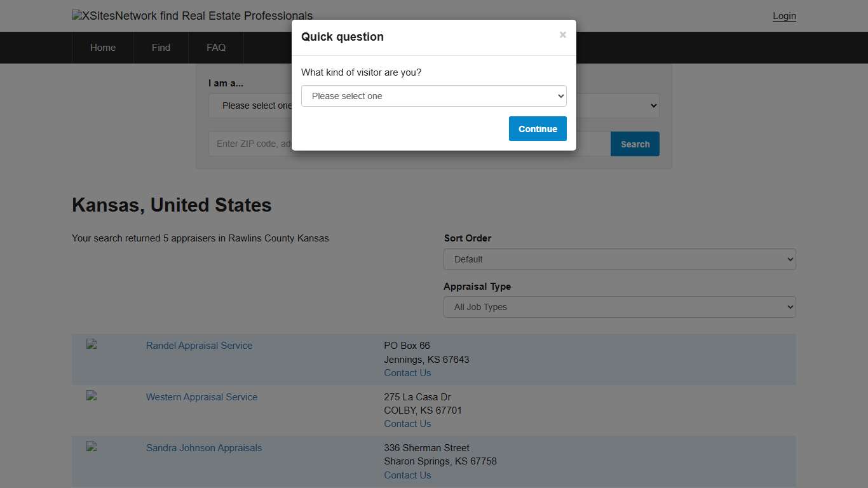The height and width of the screenshot is (488, 868).
Task: Click Sandra Johnson Appraisals thumbnail image
Action: [92, 447]
